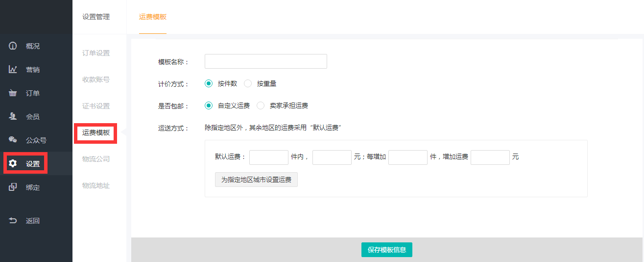Open the 订单设置 menu item

tap(96, 53)
